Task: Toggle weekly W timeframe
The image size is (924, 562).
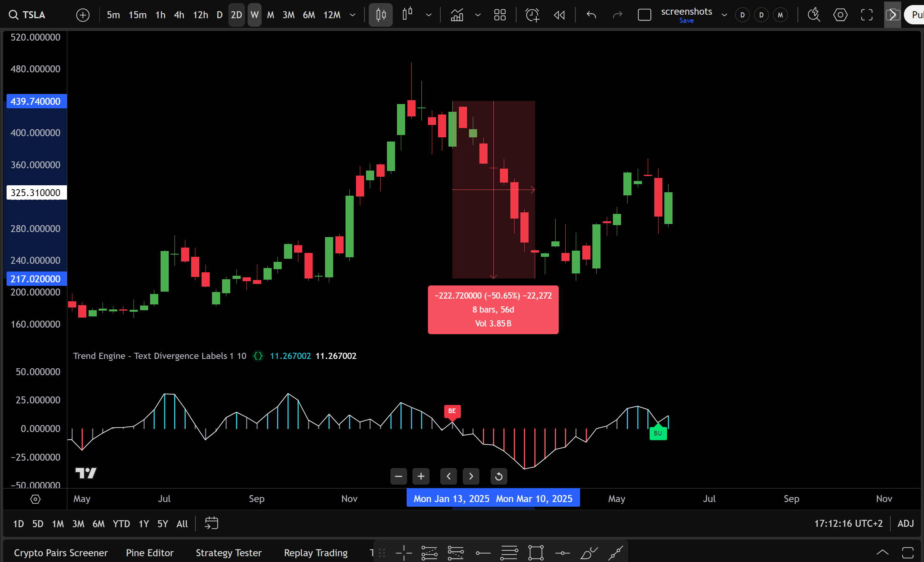Action: pos(254,15)
